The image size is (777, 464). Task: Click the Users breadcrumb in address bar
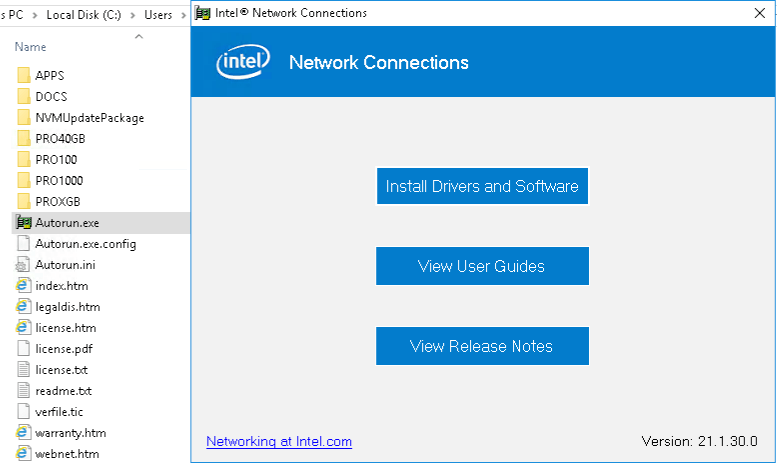tap(160, 15)
